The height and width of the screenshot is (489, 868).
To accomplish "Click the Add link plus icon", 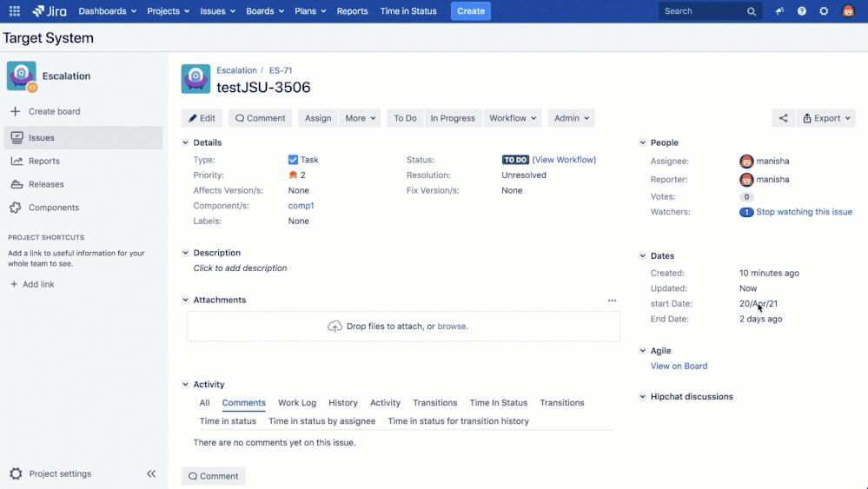I will (14, 284).
